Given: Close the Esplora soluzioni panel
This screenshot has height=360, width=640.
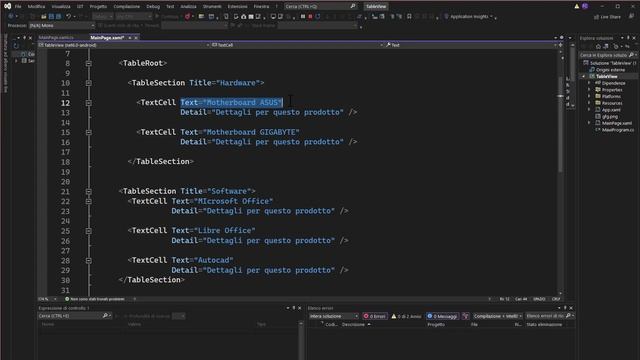Looking at the screenshot, I should 634,38.
